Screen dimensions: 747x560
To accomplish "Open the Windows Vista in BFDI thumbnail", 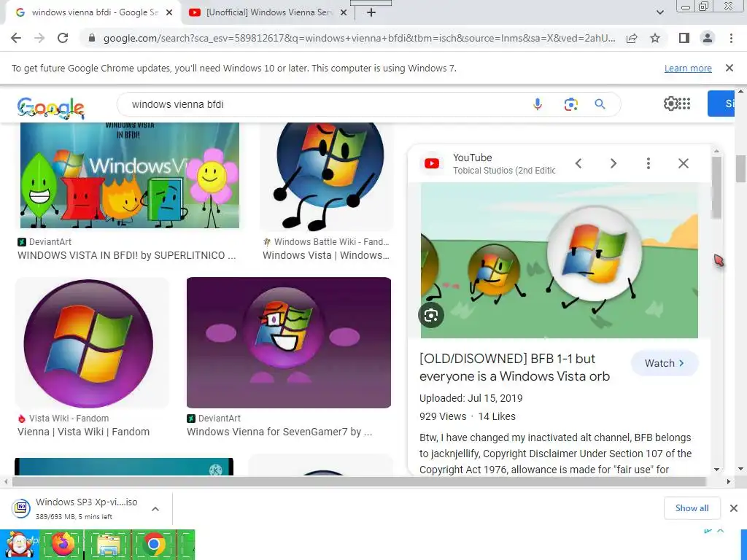I will tap(130, 175).
